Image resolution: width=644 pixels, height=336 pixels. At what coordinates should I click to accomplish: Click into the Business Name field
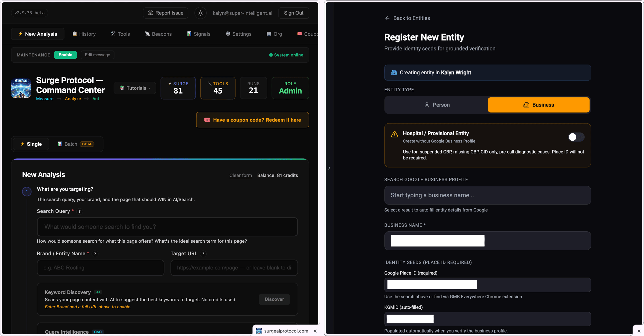click(x=488, y=241)
